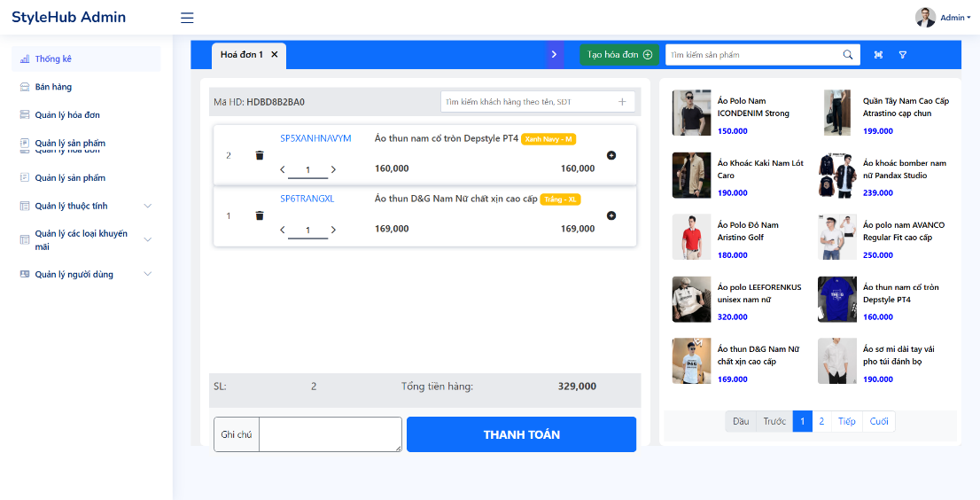Increase quantity of SP5XANHNAVYM item
This screenshot has width=980, height=500.
(333, 169)
